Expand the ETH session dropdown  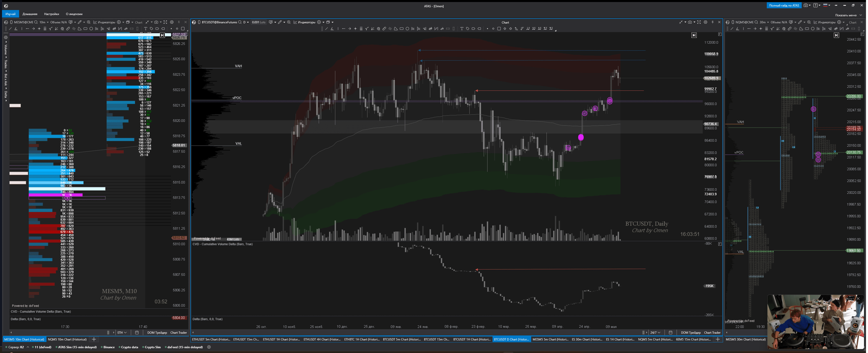click(x=122, y=332)
